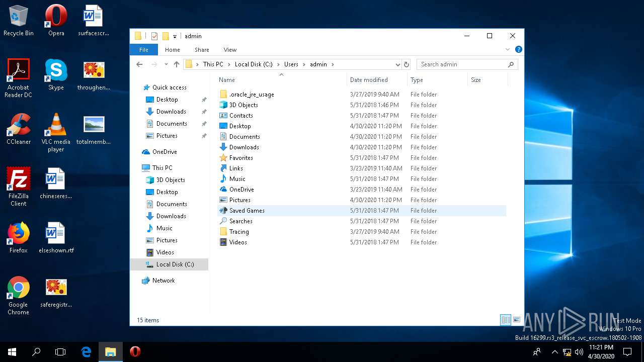Expand chevron after Users in address bar
The image size is (644, 362).
303,64
